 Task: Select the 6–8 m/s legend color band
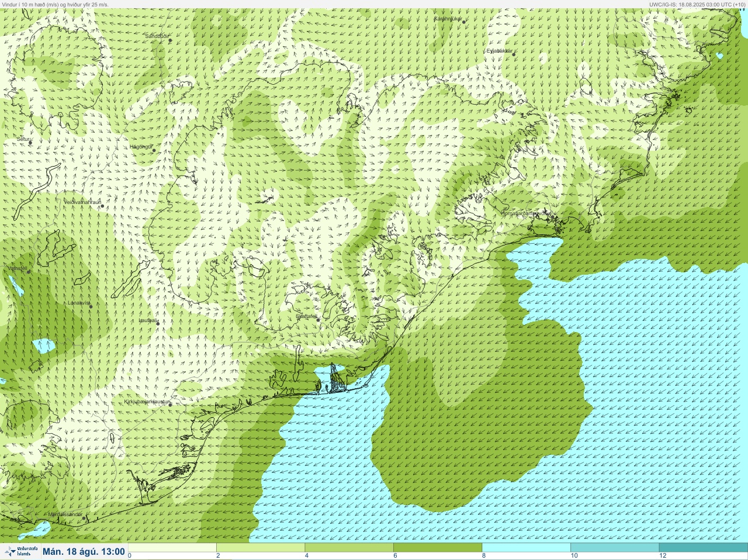pyautogui.click(x=438, y=548)
